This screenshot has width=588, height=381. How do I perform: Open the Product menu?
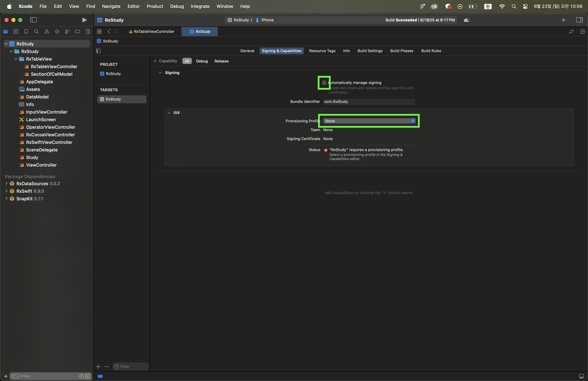tap(155, 6)
